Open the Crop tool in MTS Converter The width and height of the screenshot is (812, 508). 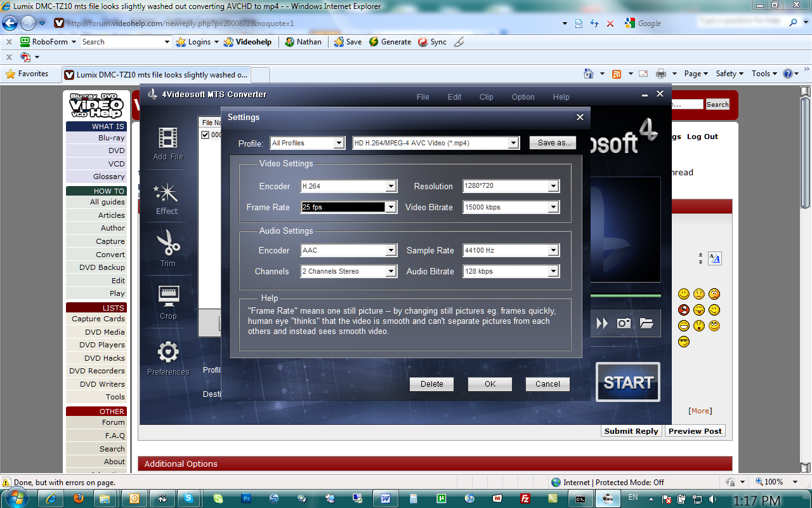pyautogui.click(x=168, y=302)
